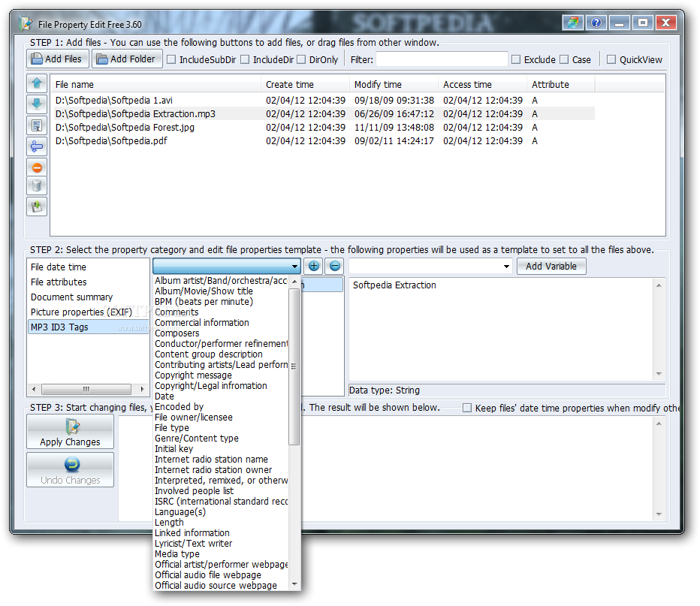Click the Attribute column header

561,84
